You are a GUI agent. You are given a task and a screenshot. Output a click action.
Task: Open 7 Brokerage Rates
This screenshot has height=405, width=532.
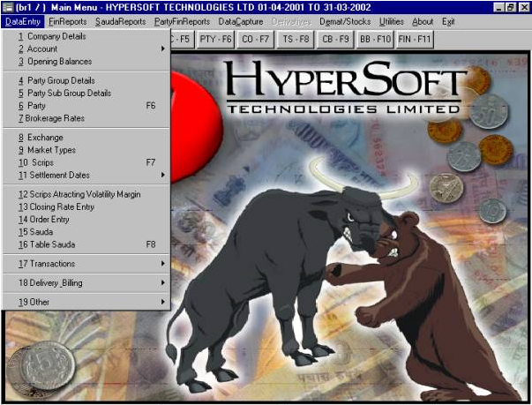coord(86,118)
